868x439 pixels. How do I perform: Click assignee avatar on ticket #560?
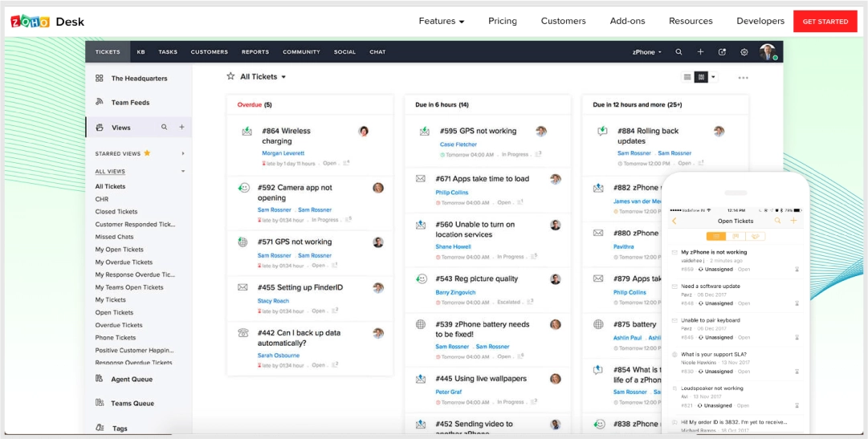tap(555, 225)
